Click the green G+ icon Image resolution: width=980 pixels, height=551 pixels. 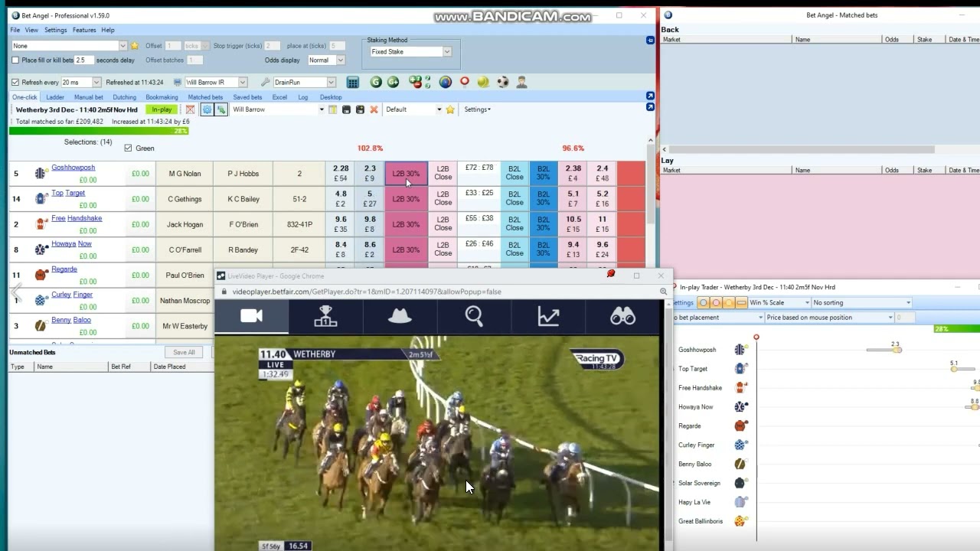point(393,82)
